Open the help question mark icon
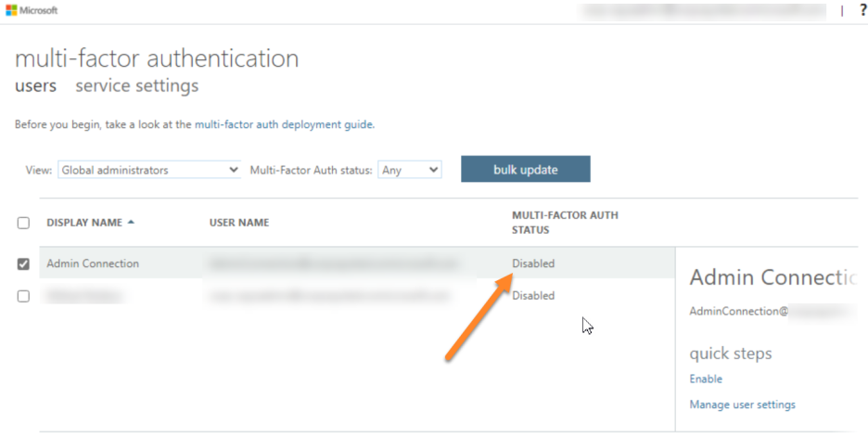The width and height of the screenshot is (868, 437). [863, 10]
